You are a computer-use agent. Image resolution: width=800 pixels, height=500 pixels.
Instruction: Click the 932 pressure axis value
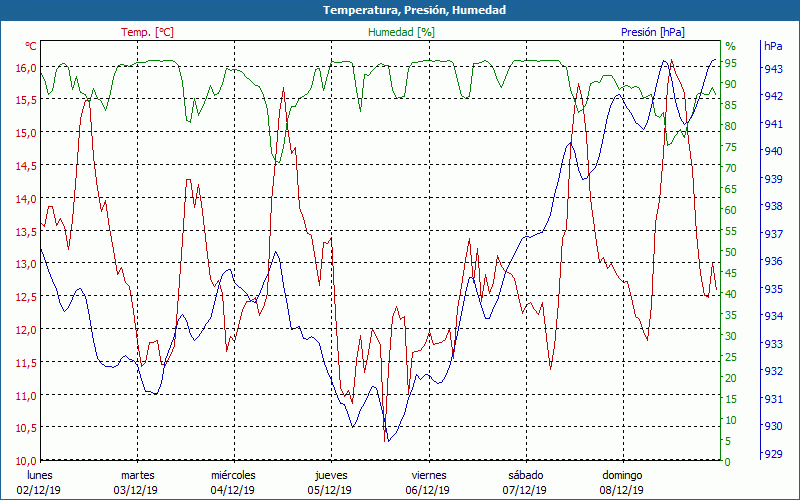tap(773, 371)
